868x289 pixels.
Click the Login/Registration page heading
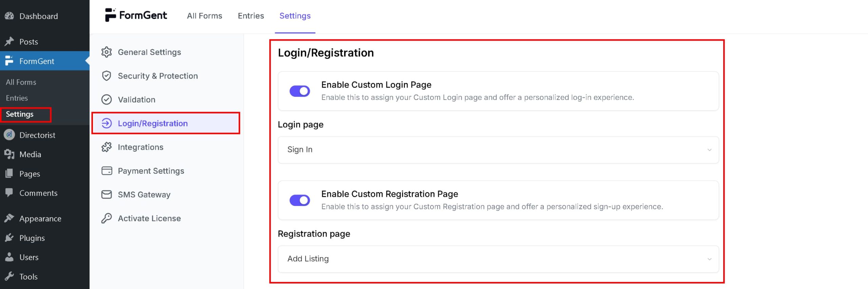tap(326, 53)
